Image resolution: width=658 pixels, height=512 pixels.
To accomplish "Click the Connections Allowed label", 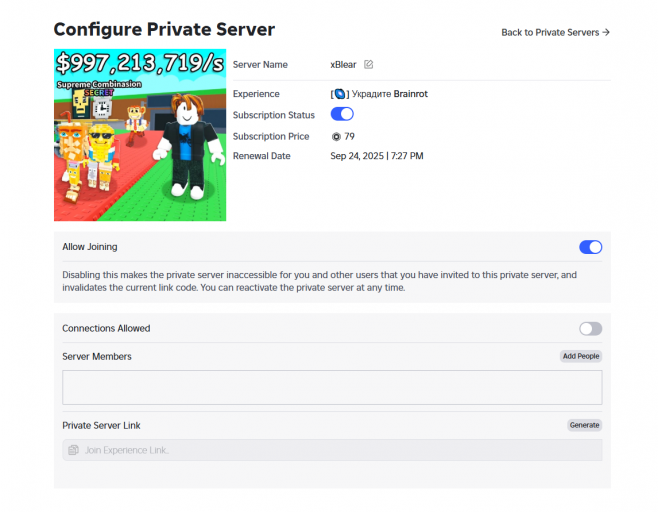I will click(x=106, y=328).
